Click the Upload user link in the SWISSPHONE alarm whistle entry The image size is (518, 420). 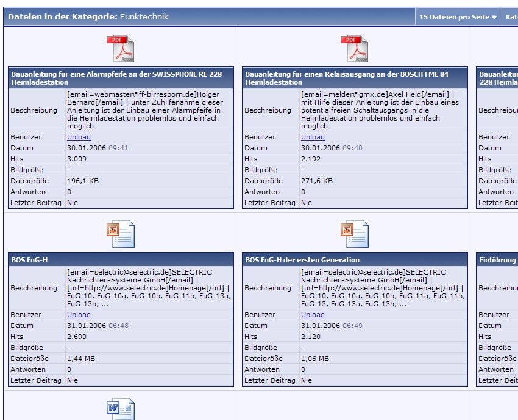tap(79, 137)
